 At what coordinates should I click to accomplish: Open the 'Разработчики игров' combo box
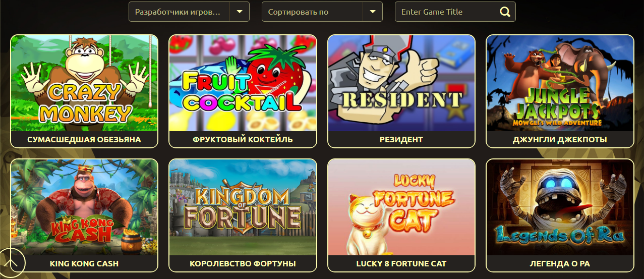tap(189, 12)
